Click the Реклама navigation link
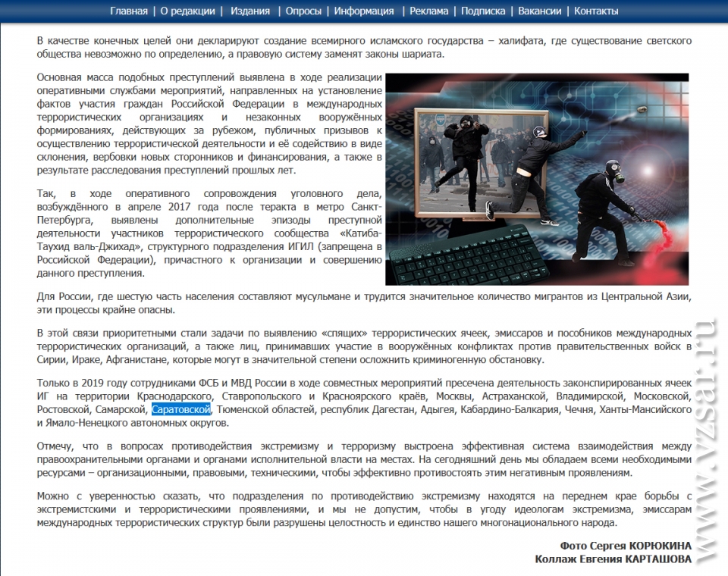The width and height of the screenshot is (728, 576). pyautogui.click(x=429, y=11)
